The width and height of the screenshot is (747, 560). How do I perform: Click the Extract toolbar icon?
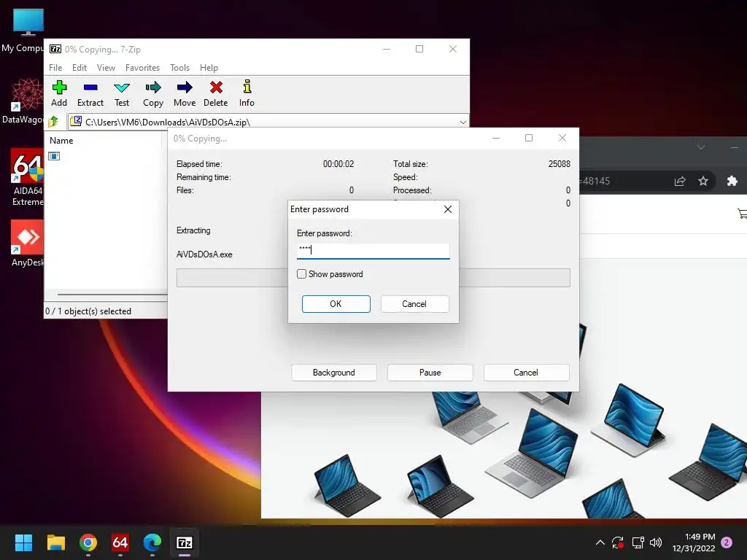(x=90, y=93)
